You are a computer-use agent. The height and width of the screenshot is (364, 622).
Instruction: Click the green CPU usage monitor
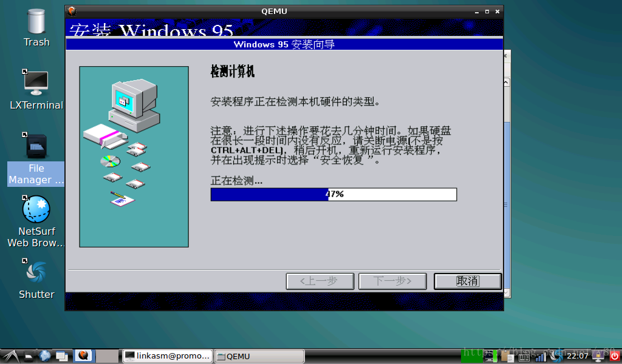pos(471,356)
